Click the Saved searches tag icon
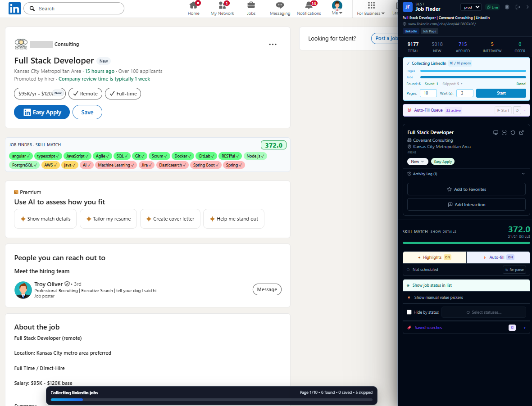Viewport: 532px width, 406px height. point(409,328)
